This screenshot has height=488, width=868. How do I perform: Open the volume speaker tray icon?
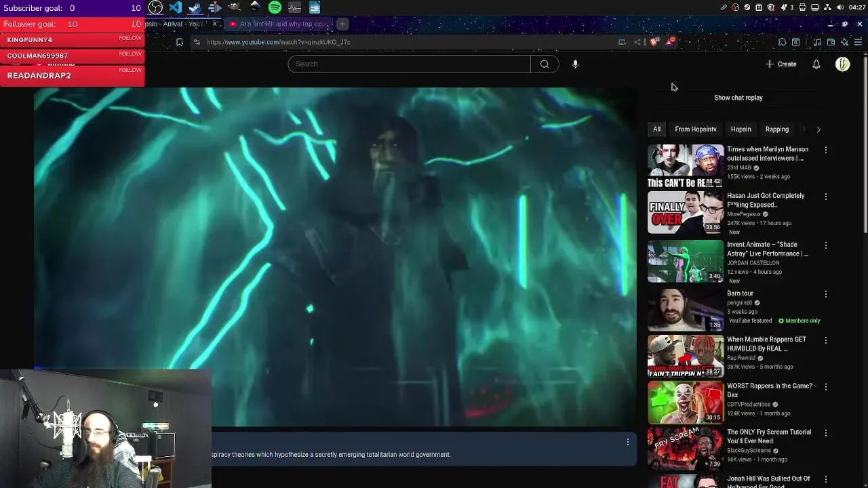(840, 7)
